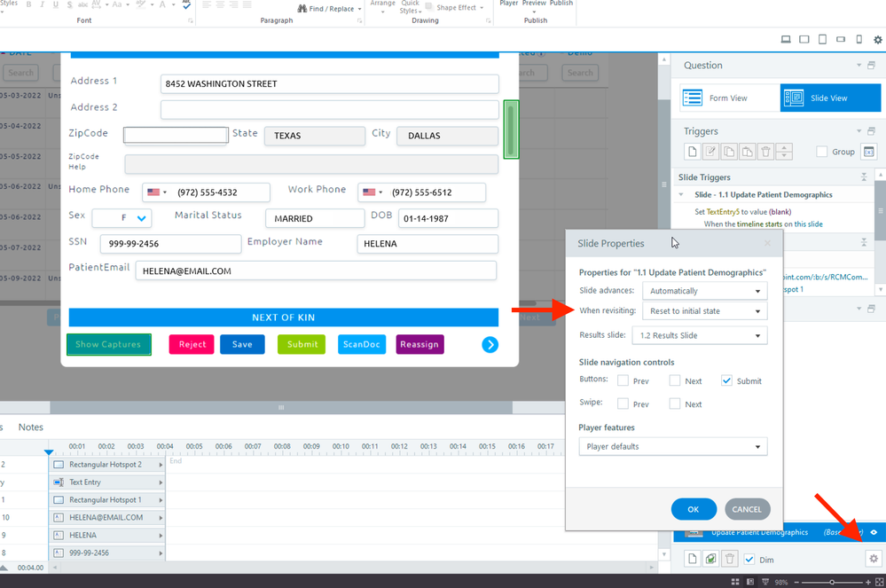Select tablet portrait view icon
886x588 pixels.
pyautogui.click(x=823, y=40)
